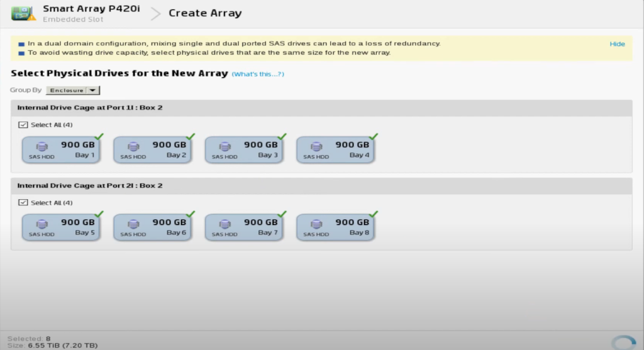This screenshot has width=644, height=350.
Task: Click the blue bullet beside dual domain warning
Action: 21,44
